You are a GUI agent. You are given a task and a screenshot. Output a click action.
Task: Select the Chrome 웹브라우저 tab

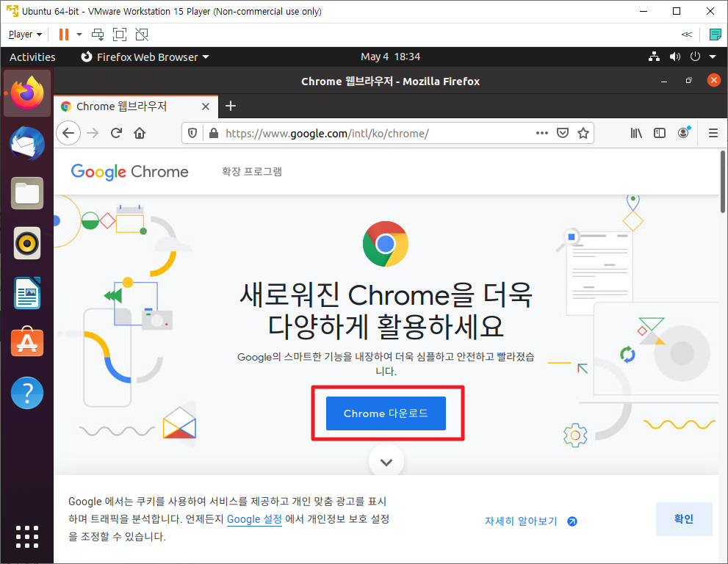pos(135,106)
